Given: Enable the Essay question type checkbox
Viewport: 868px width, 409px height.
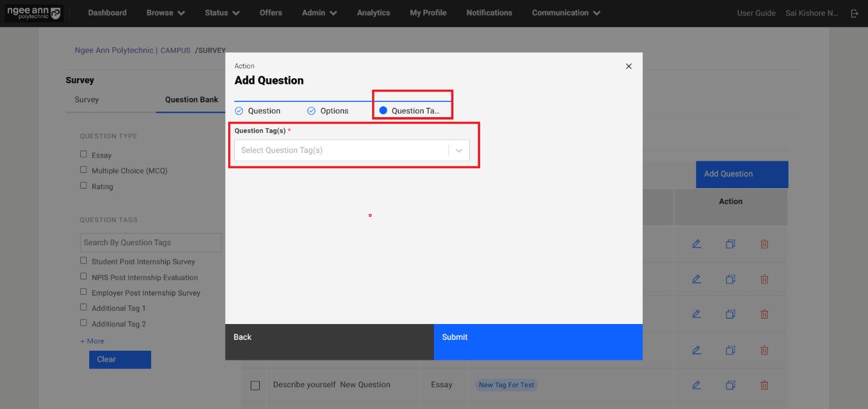Looking at the screenshot, I should (84, 155).
